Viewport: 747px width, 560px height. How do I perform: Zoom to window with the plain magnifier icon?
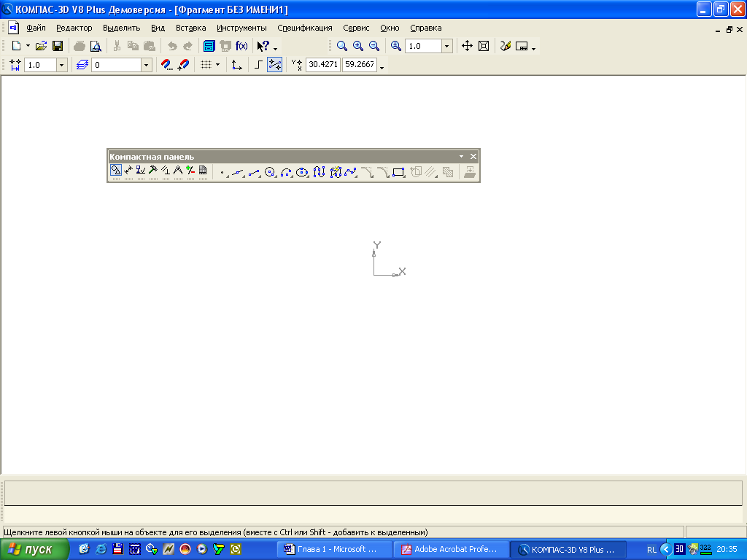342,46
